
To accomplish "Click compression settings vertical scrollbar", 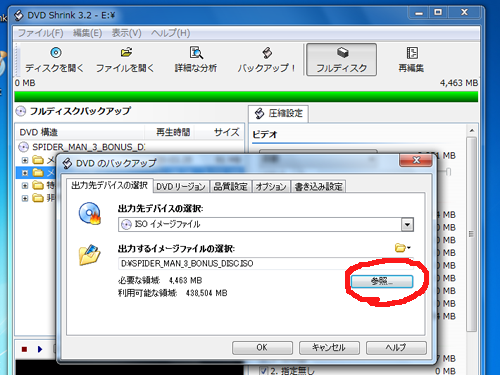I will pos(471,234).
